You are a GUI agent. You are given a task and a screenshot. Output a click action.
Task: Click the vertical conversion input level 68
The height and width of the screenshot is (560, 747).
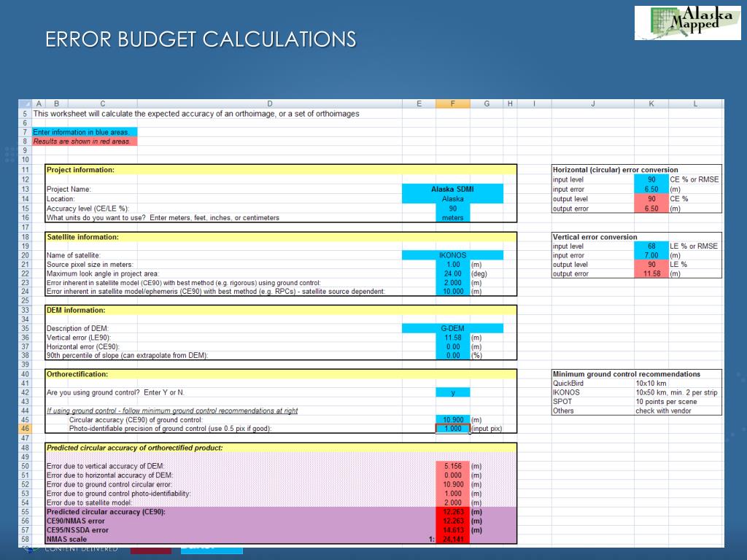pos(651,246)
